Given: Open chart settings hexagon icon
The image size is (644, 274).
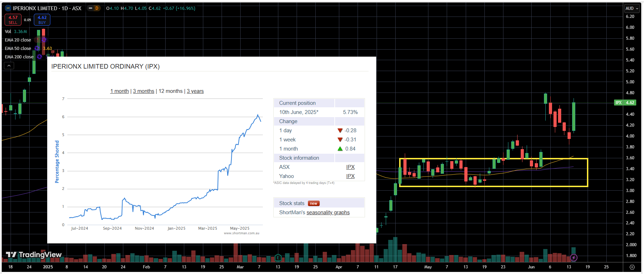Looking at the screenshot, I should pos(632,267).
